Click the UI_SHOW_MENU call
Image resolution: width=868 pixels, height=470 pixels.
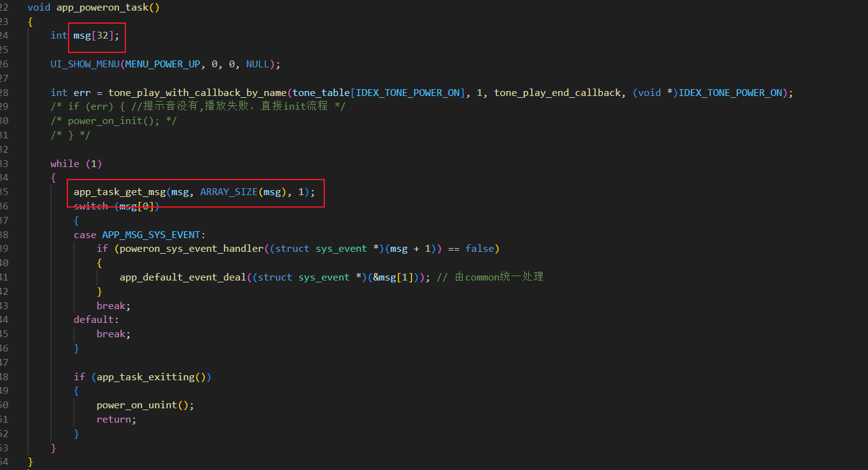(85, 64)
